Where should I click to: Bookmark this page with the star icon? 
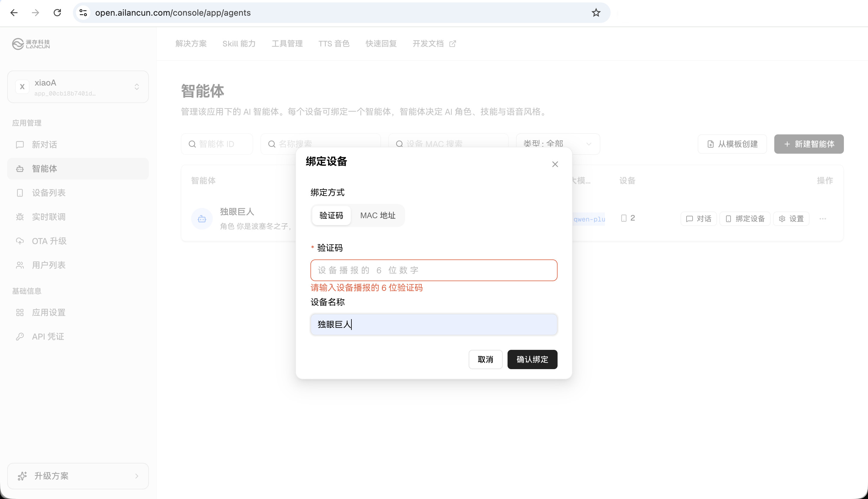596,13
